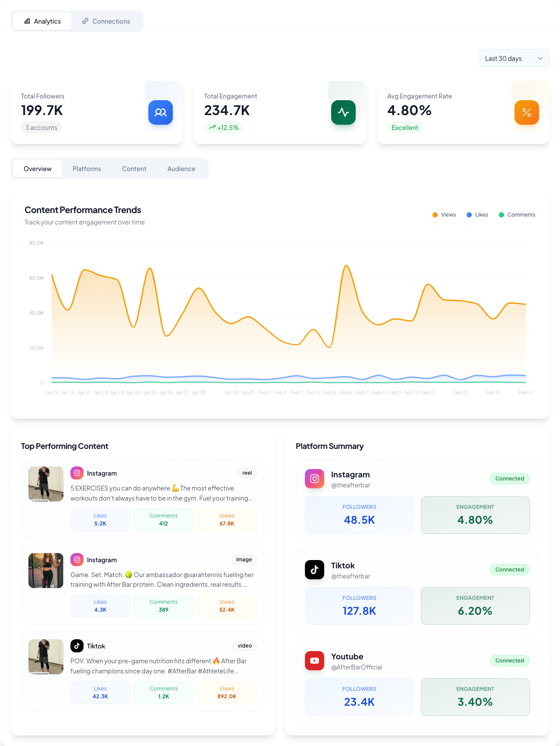Click the Instagram logo in Platform Summary
This screenshot has height=746, width=560.
pos(315,479)
